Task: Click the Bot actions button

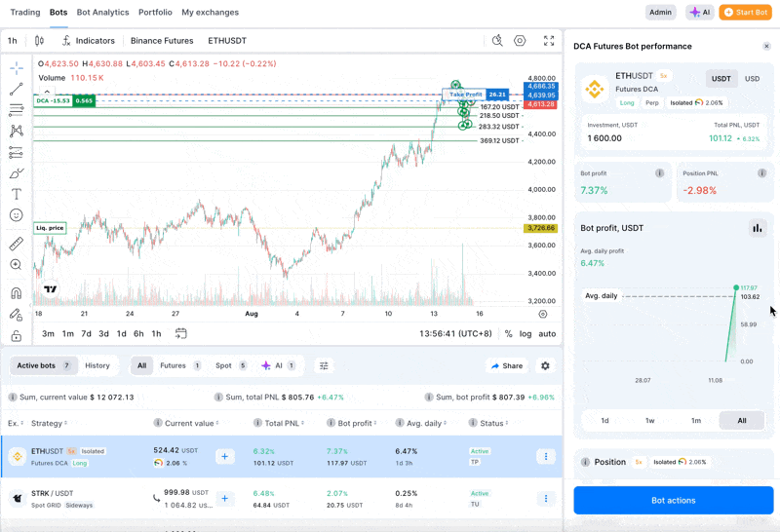Action: pos(673,500)
